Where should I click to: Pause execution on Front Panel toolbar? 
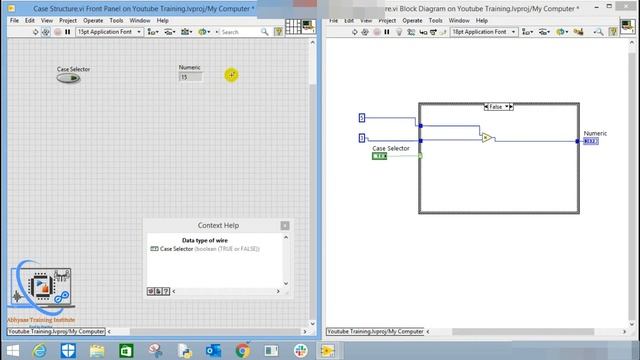(x=68, y=32)
